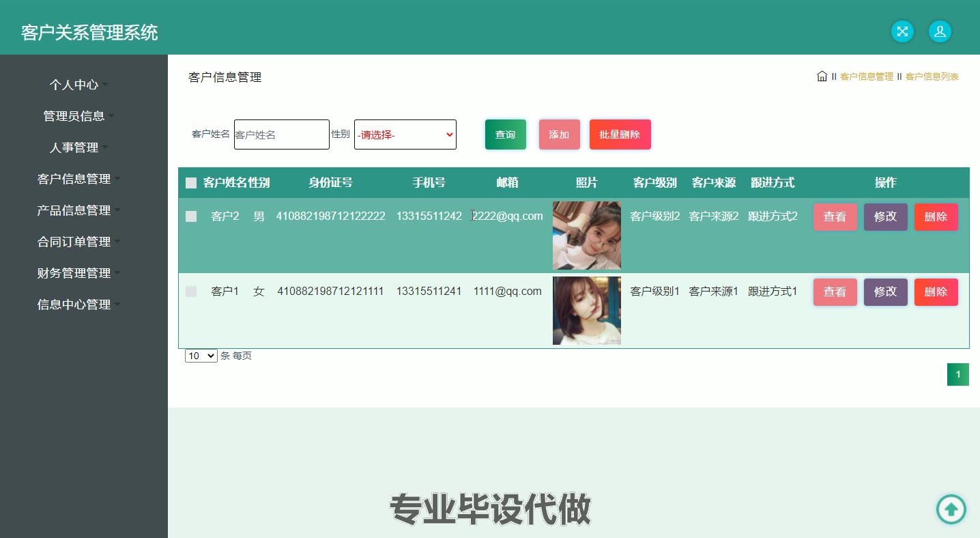
Task: Open the photo thumbnail of 客户1
Action: [x=587, y=311]
